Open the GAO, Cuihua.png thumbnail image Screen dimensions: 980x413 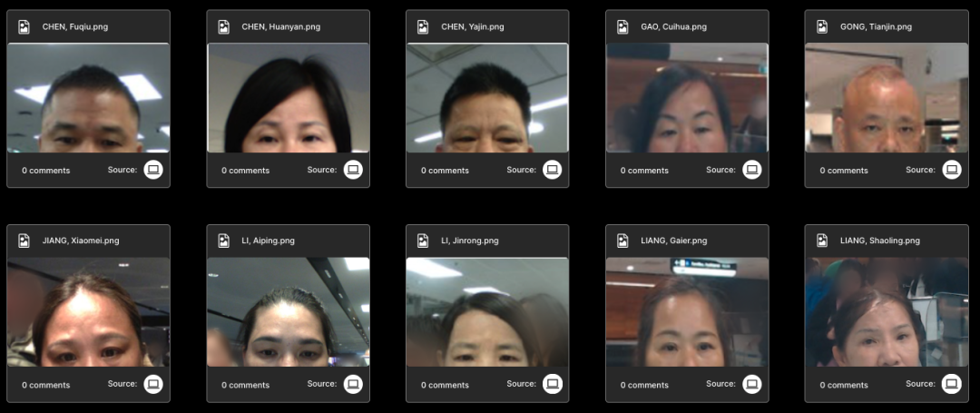point(687,98)
